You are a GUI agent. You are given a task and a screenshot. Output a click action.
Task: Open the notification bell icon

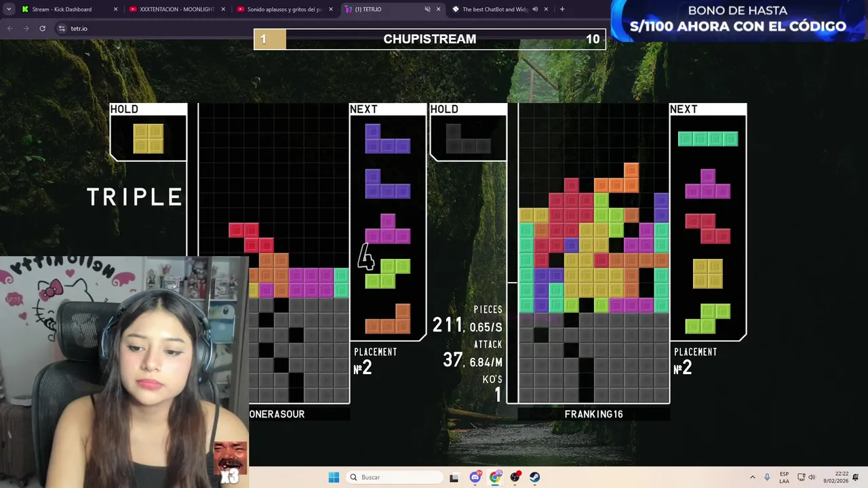click(x=856, y=477)
